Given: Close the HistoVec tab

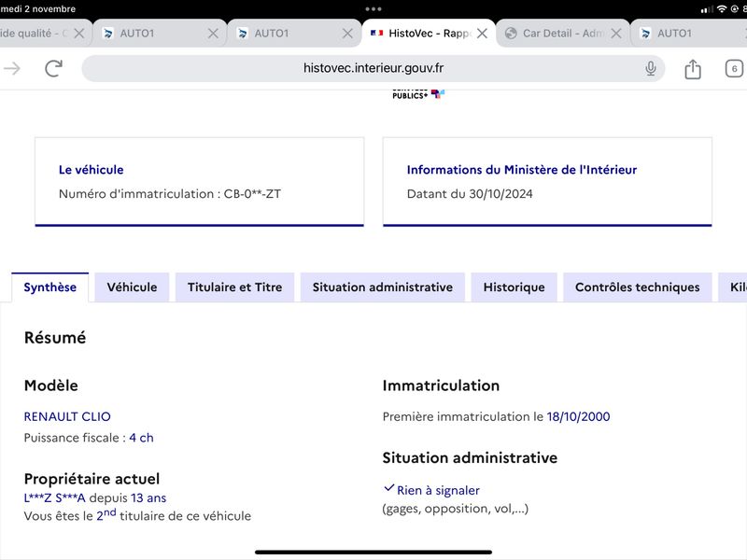Looking at the screenshot, I should pos(482,34).
